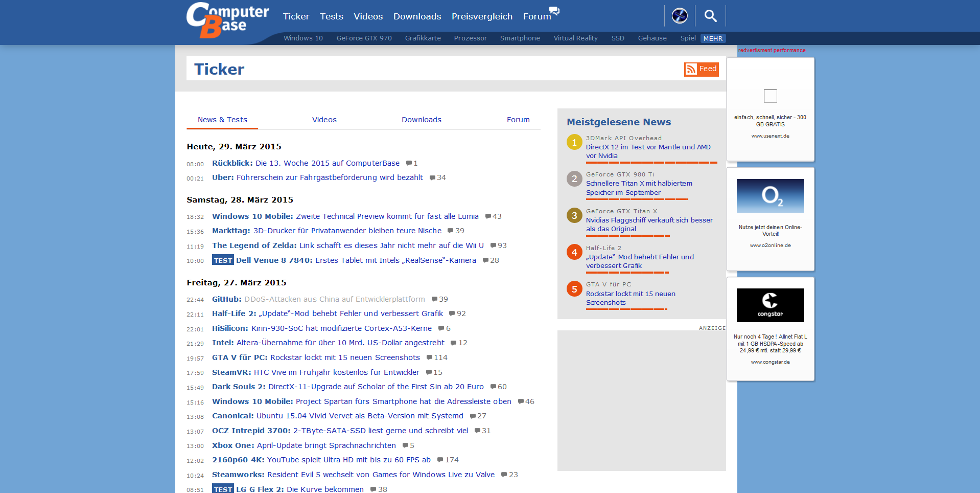
Task: Open comments bubble for GTA V ticker article
Action: click(429, 358)
